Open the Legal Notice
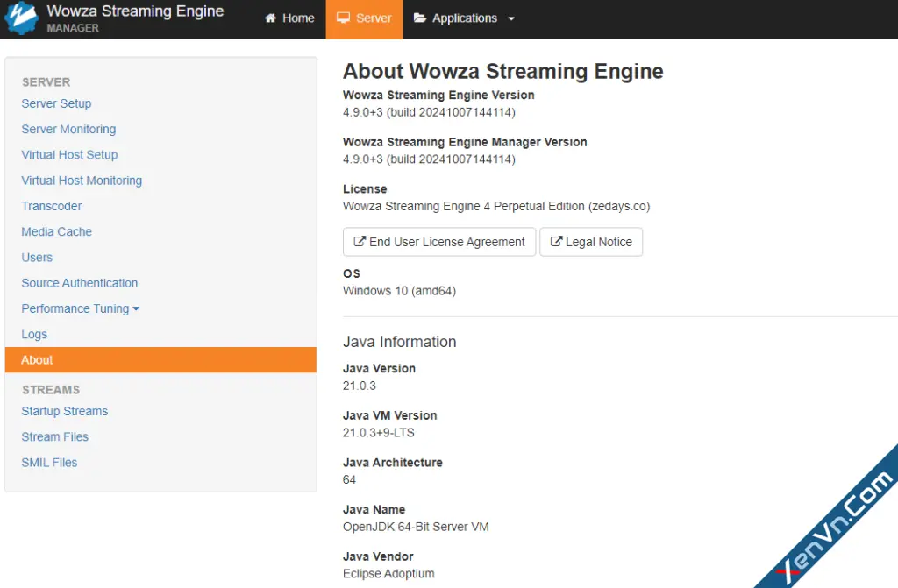Viewport: 898px width, 588px height. (591, 242)
